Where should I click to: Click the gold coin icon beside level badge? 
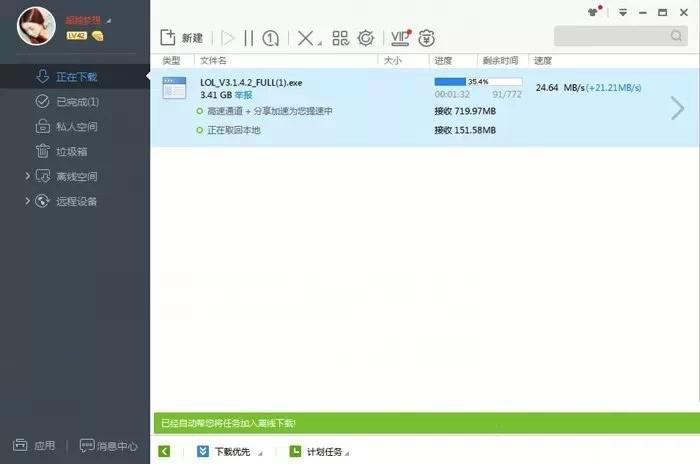point(97,36)
